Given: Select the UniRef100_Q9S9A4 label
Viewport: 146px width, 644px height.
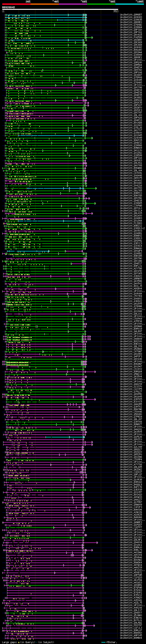Looking at the screenshot, I should pyautogui.click(x=131, y=53).
